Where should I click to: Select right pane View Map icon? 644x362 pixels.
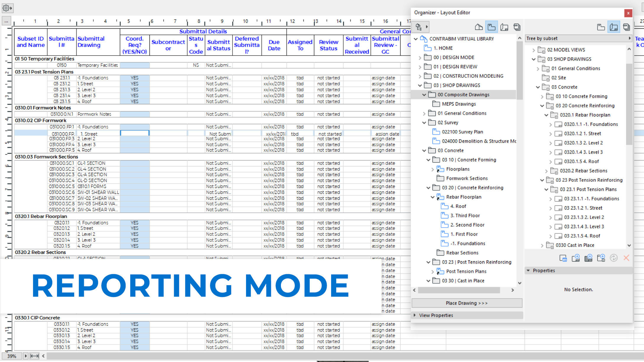[x=601, y=27]
